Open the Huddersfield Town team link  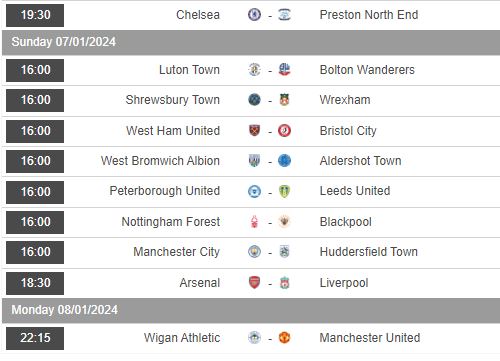369,252
